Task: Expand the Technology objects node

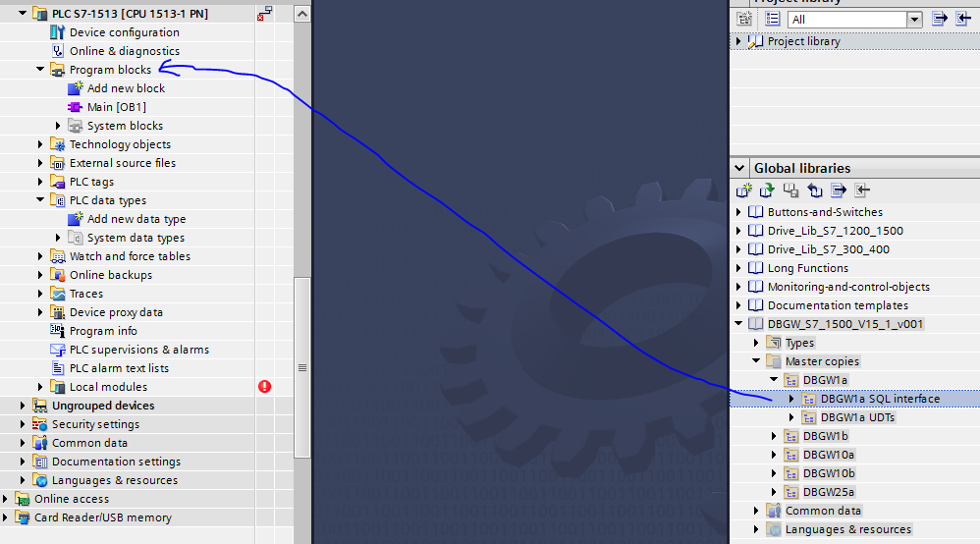Action: pos(40,144)
